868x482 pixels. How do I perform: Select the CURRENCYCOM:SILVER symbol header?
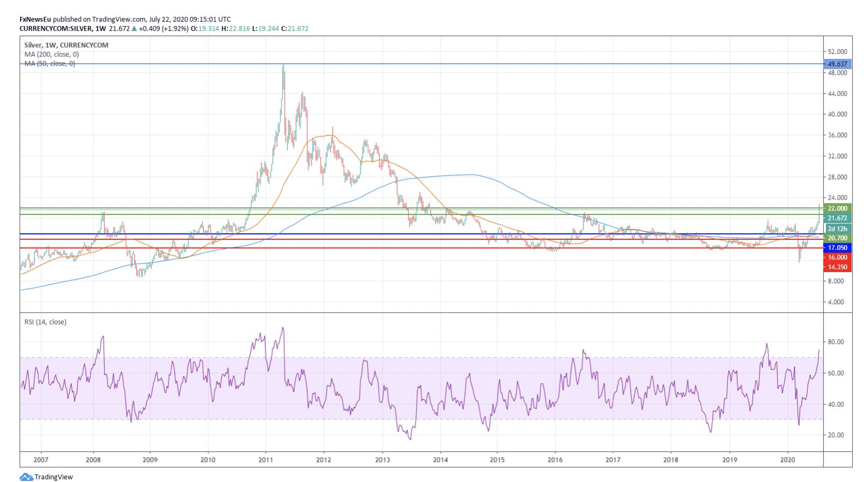coord(55,28)
